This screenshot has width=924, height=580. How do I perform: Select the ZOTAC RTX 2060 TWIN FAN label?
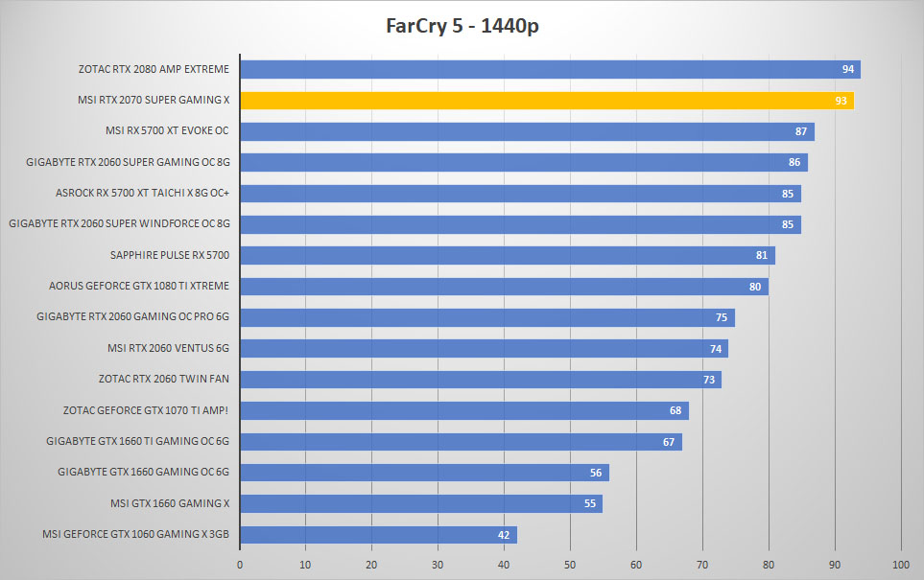tap(164, 379)
